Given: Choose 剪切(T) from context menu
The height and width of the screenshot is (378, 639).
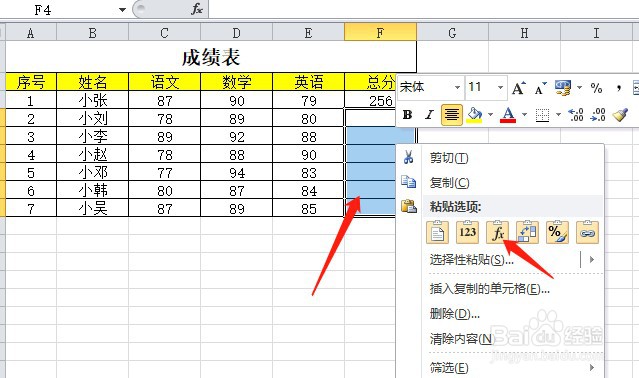Looking at the screenshot, I should pyautogui.click(x=449, y=158).
